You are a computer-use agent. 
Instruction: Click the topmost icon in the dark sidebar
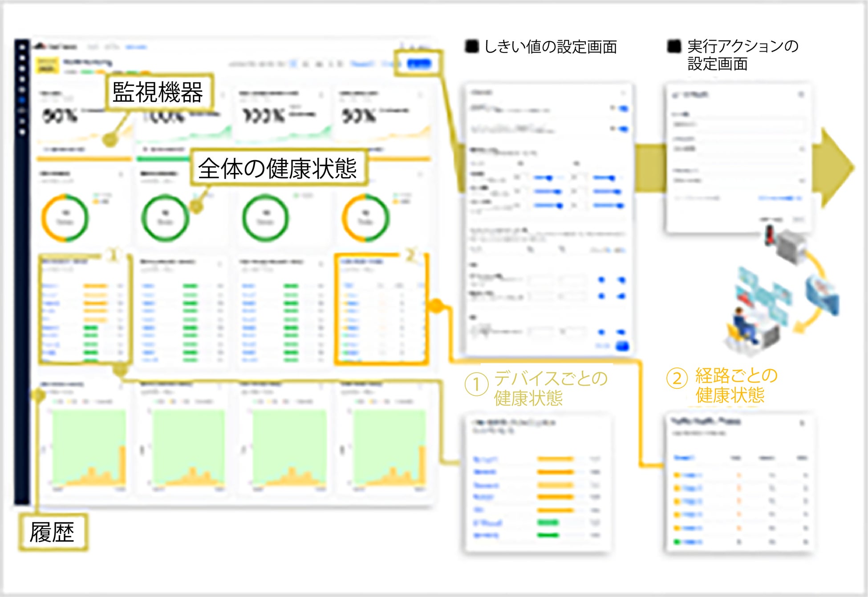pos(22,47)
